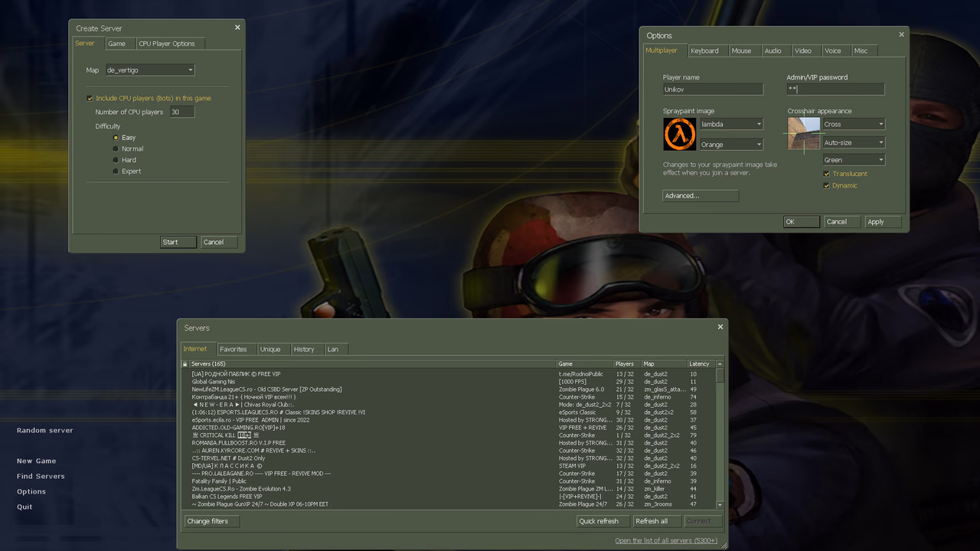Toggle the Translucent crosshair checkbox
This screenshot has height=551, width=980.
827,174
